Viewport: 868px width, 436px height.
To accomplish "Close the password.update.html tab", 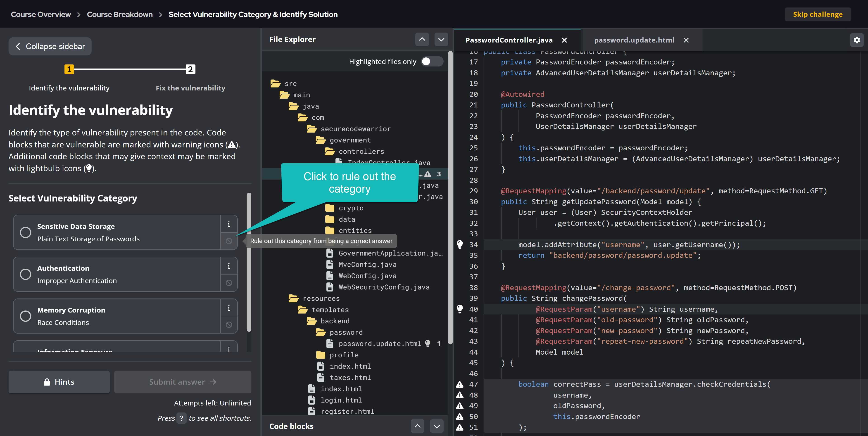I will 686,40.
